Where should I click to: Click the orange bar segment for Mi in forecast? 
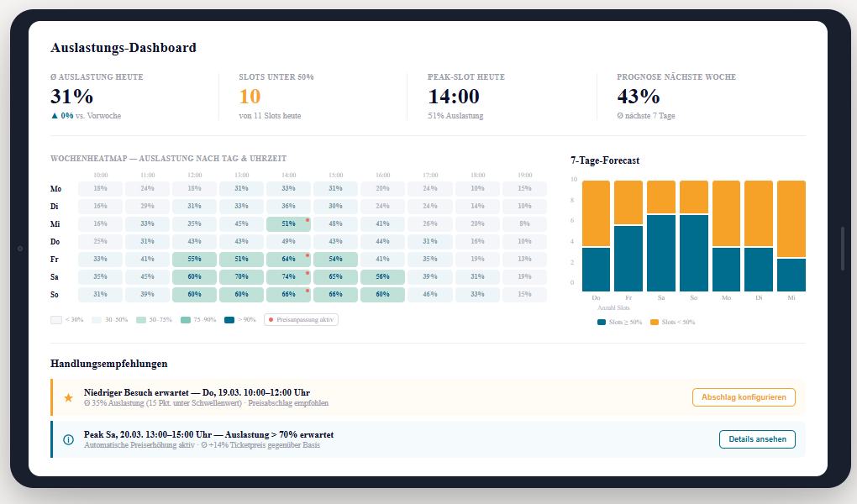pyautogui.click(x=791, y=218)
